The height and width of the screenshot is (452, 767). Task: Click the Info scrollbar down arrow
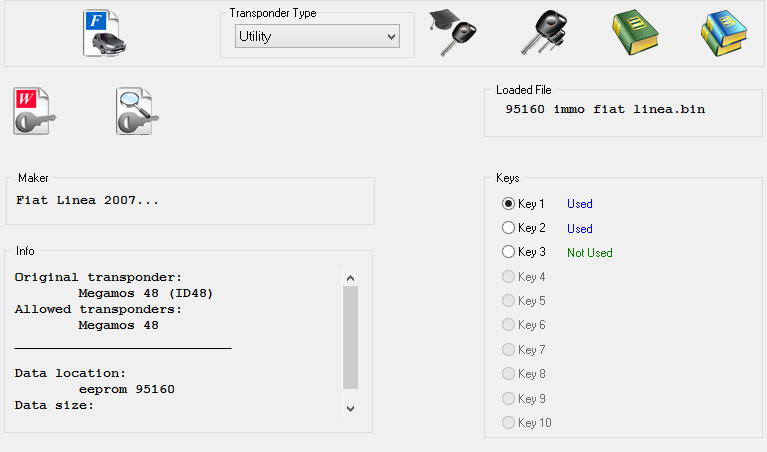[350, 408]
